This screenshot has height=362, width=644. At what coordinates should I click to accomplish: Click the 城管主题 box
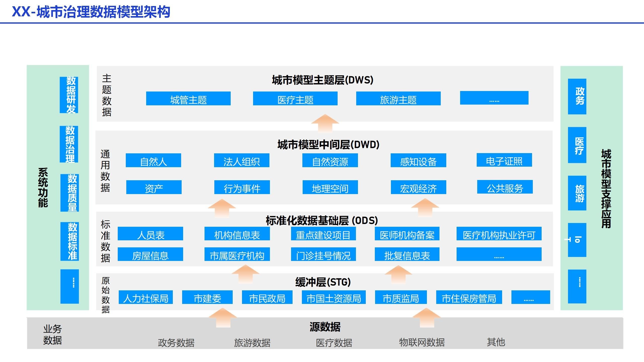pyautogui.click(x=188, y=99)
